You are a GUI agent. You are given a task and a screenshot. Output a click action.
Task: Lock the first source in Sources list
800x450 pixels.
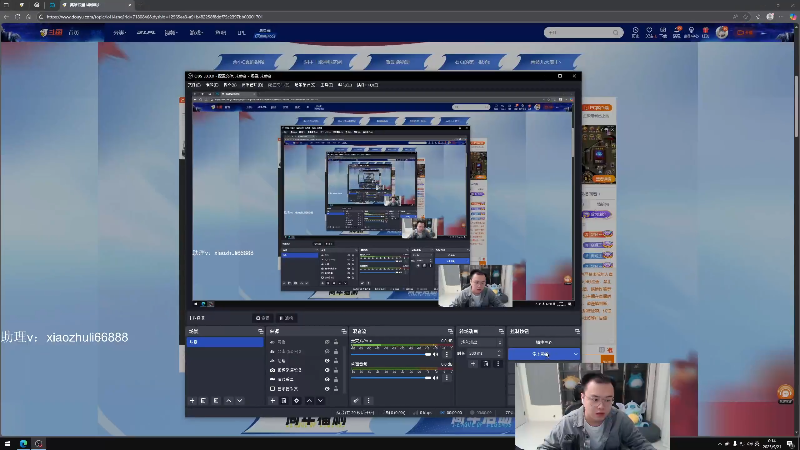pyautogui.click(x=336, y=342)
